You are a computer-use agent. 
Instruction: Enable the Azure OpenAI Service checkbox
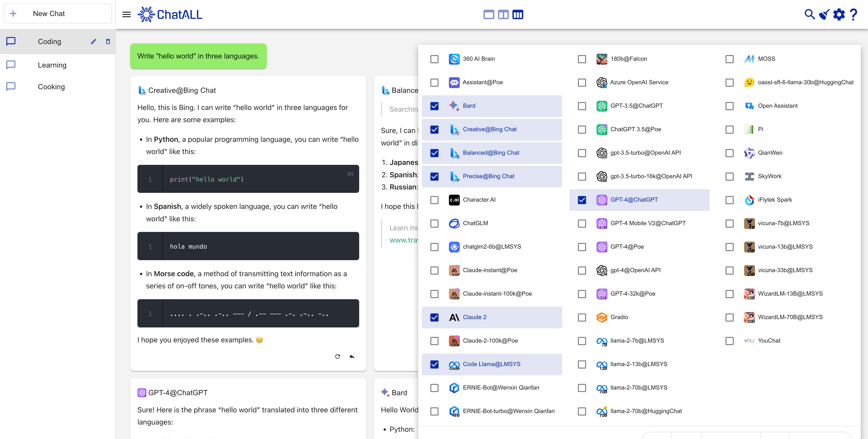[582, 82]
